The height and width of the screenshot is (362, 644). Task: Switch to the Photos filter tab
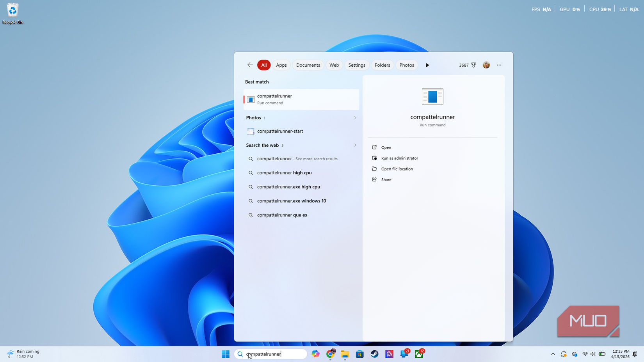pyautogui.click(x=407, y=65)
